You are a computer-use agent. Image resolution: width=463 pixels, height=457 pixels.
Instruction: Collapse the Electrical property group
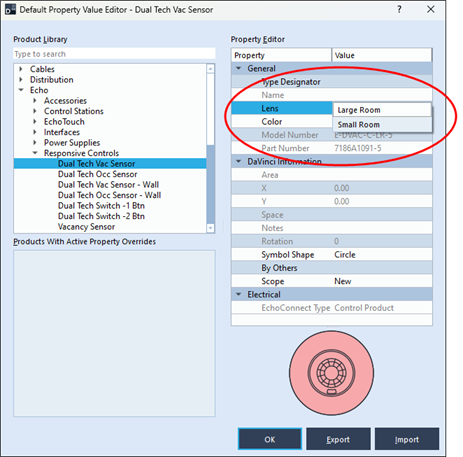pos(239,294)
